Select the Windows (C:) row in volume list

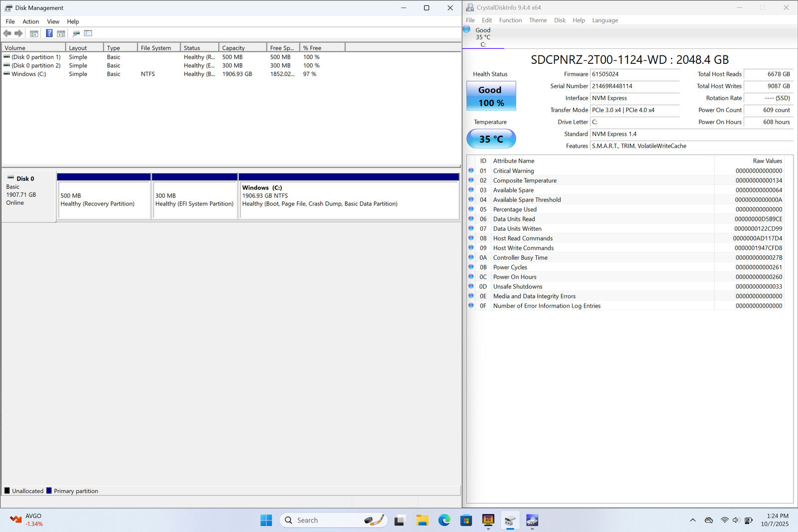click(29, 74)
